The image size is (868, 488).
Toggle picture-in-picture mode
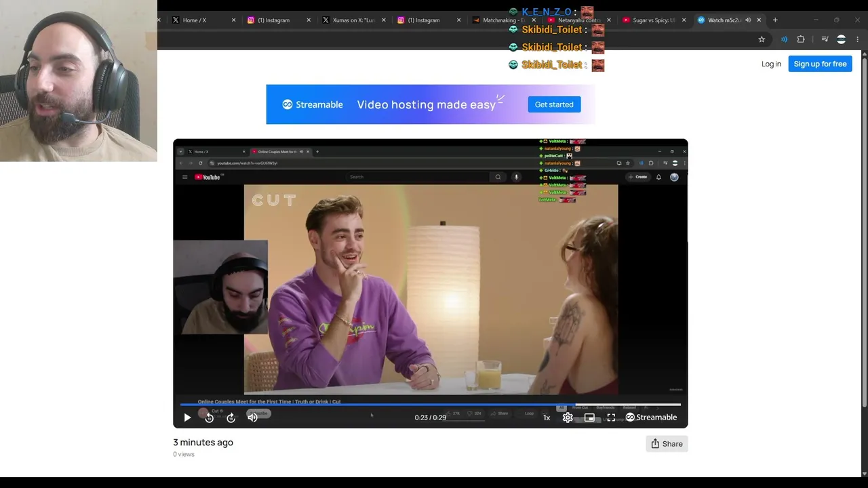(589, 418)
